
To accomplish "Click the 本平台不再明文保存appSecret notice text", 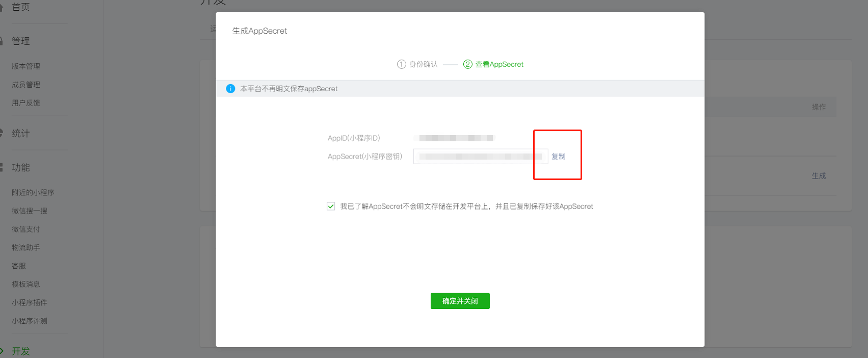I will 289,89.
